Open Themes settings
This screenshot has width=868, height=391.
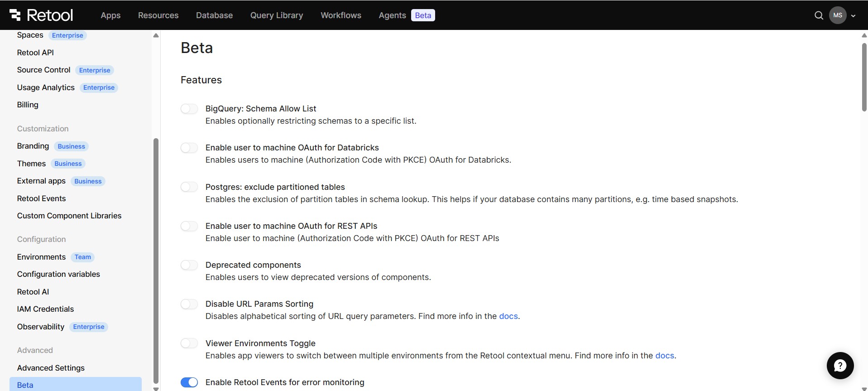[31, 164]
